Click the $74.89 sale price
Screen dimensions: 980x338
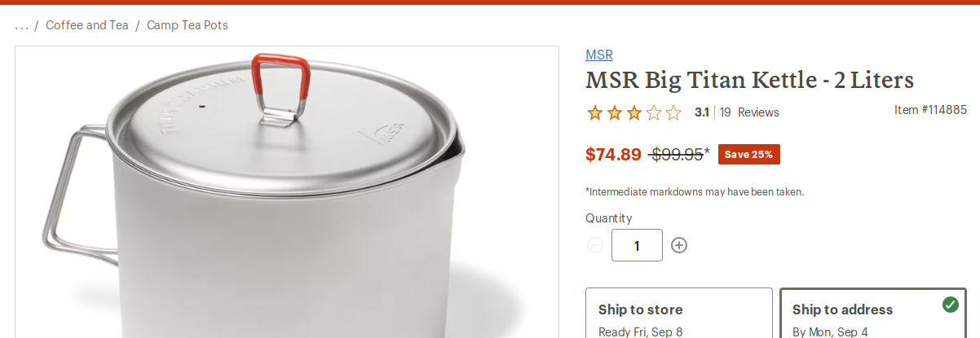pyautogui.click(x=613, y=155)
